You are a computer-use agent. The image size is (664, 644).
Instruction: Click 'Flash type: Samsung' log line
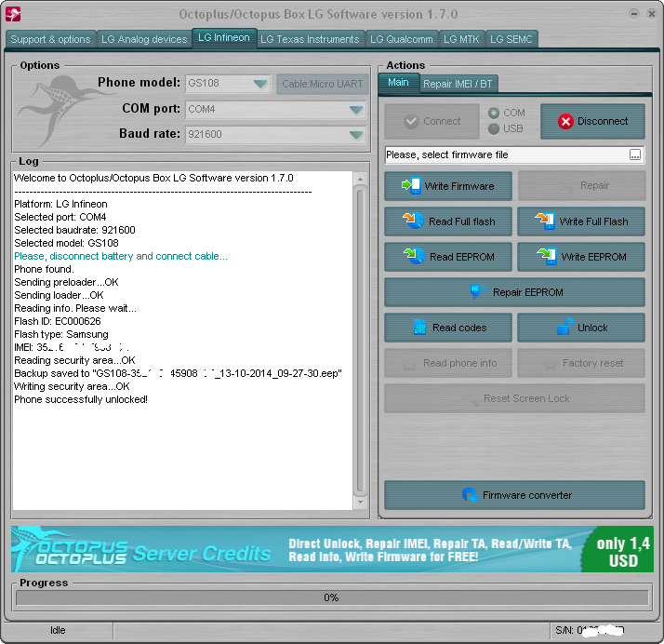click(x=61, y=334)
